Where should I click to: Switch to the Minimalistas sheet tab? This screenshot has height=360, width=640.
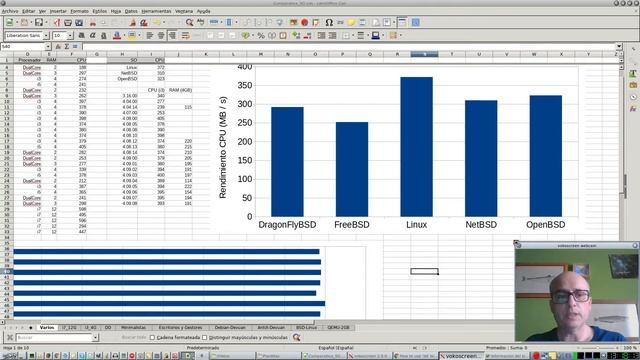[x=133, y=327]
